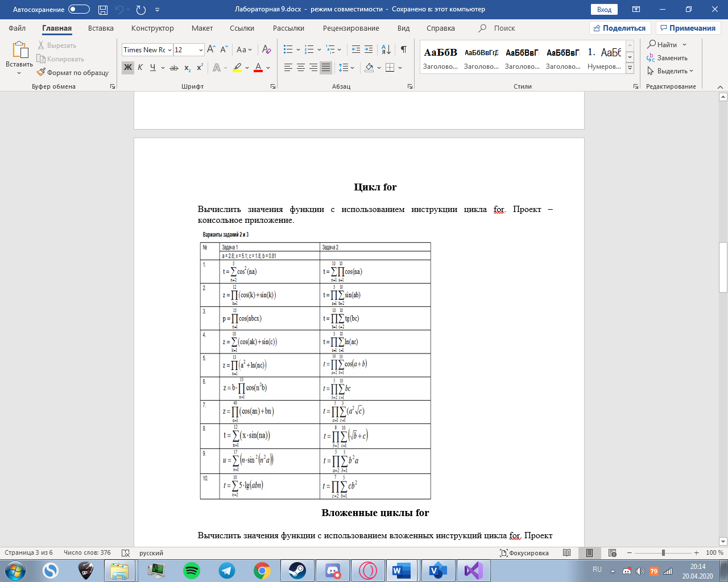Screen dimensions: 728x582
Task: Open borders dropdown arrow
Action: coord(400,68)
